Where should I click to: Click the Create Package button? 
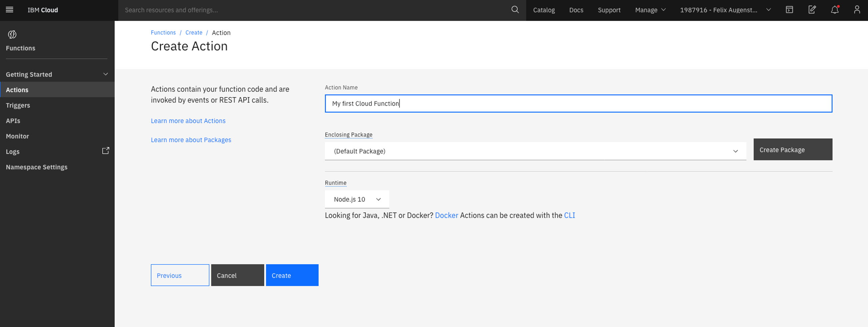[793, 149]
